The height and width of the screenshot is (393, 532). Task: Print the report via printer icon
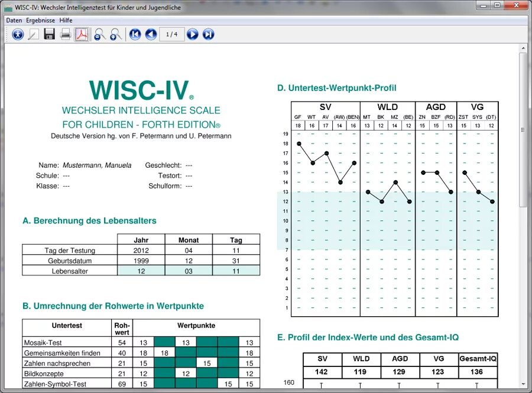coord(66,34)
